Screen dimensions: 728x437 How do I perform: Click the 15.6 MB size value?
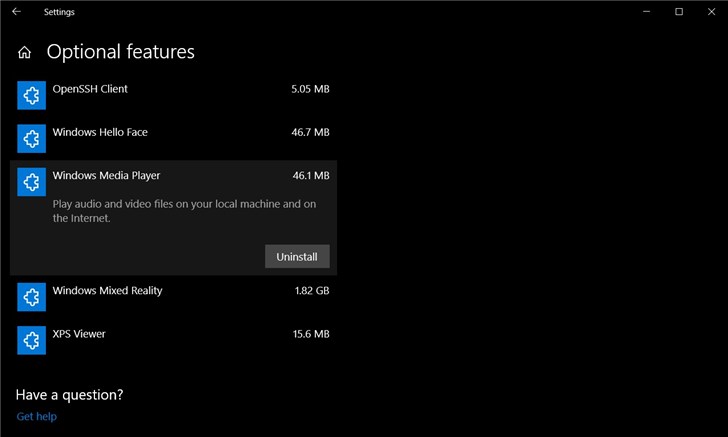[x=311, y=334]
